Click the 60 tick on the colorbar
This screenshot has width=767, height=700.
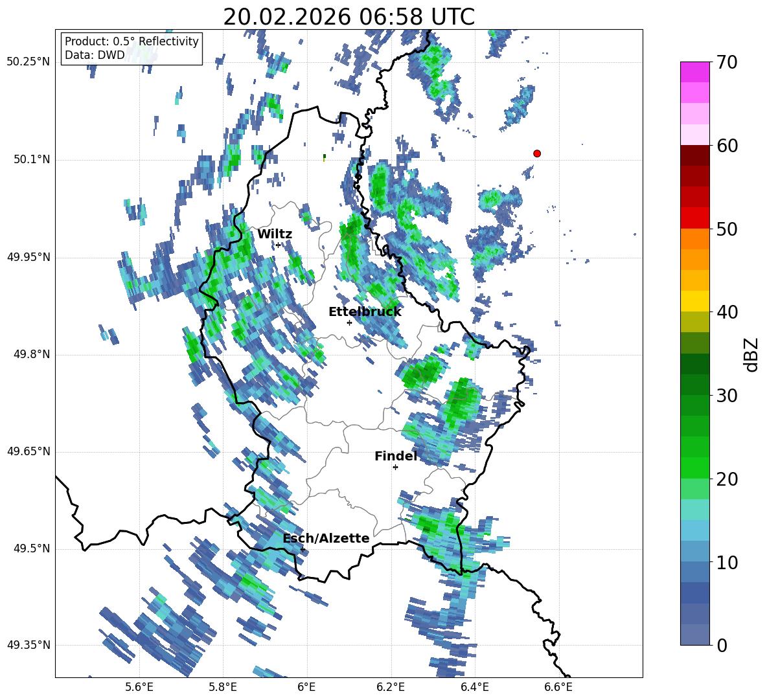point(727,146)
